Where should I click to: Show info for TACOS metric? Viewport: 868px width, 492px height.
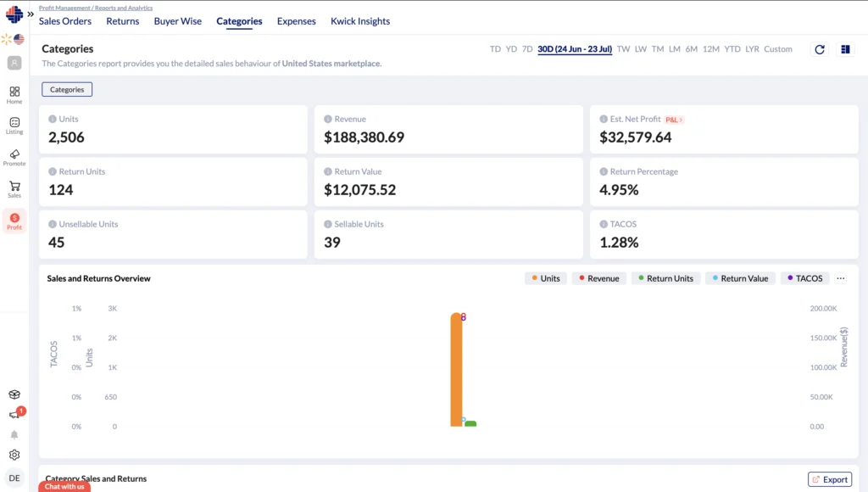click(604, 225)
